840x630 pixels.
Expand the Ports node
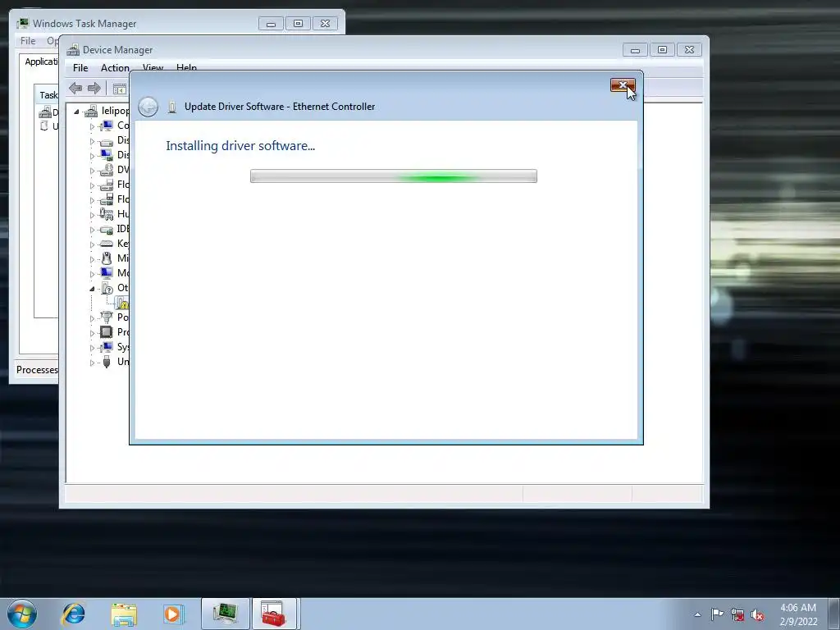point(92,318)
